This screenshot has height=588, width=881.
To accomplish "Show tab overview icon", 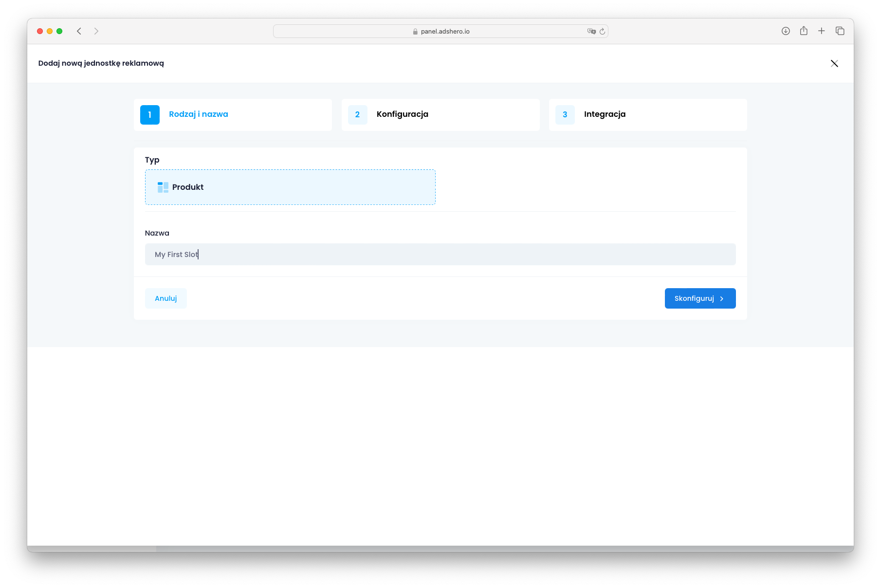I will [x=840, y=31].
